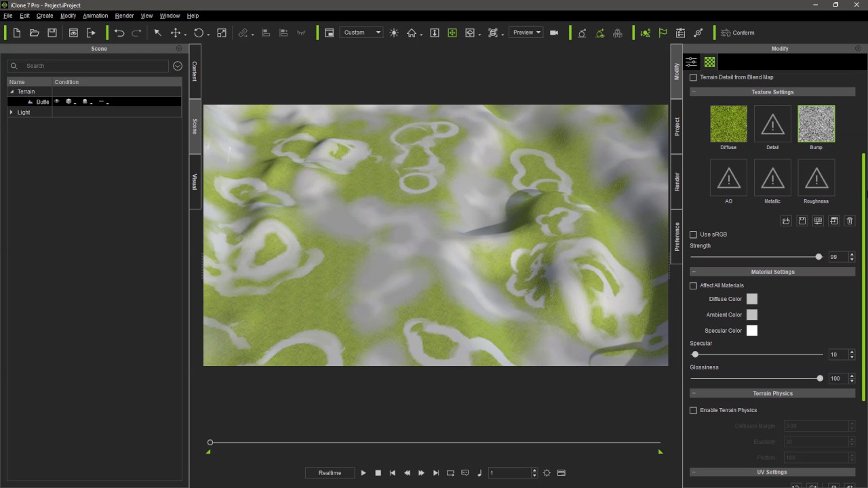The image size is (868, 488).
Task: Show the timeline panel icon
Action: pyautogui.click(x=561, y=473)
